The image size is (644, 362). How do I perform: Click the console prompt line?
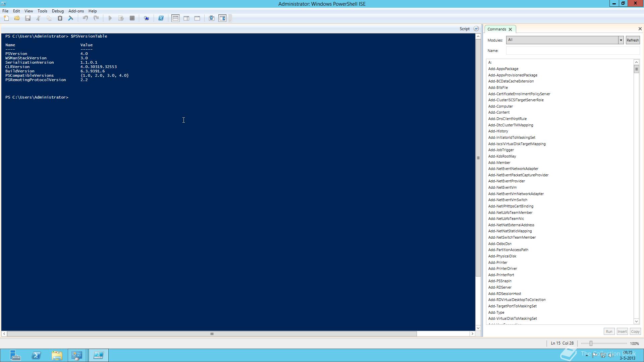pyautogui.click(x=37, y=98)
